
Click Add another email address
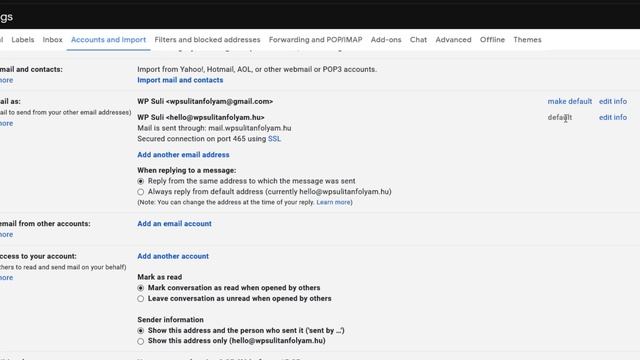[x=183, y=155]
